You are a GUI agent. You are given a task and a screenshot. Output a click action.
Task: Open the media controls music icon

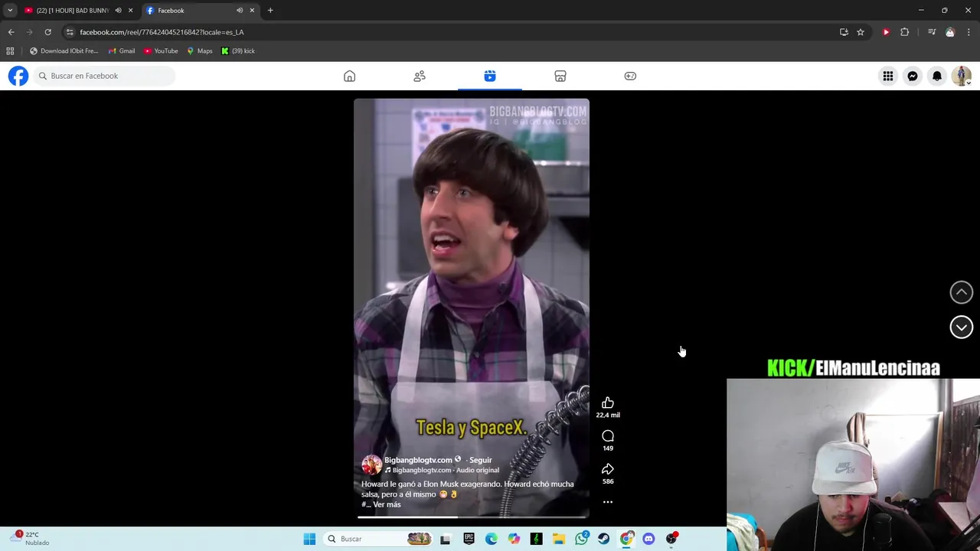(932, 32)
